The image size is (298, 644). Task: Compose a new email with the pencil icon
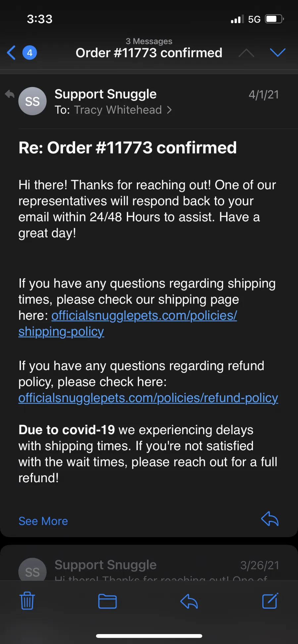[x=270, y=601]
